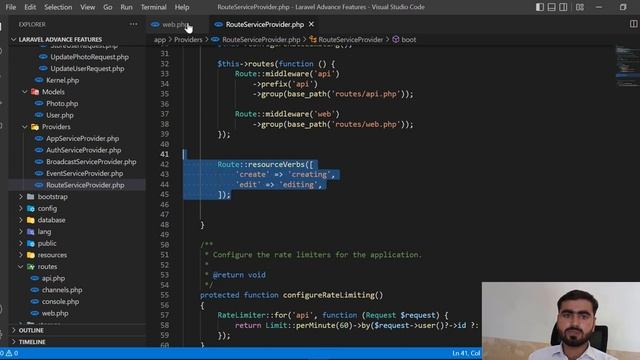
Task: Select RouteServiceProvider.php in explorer tree
Action: [85, 185]
